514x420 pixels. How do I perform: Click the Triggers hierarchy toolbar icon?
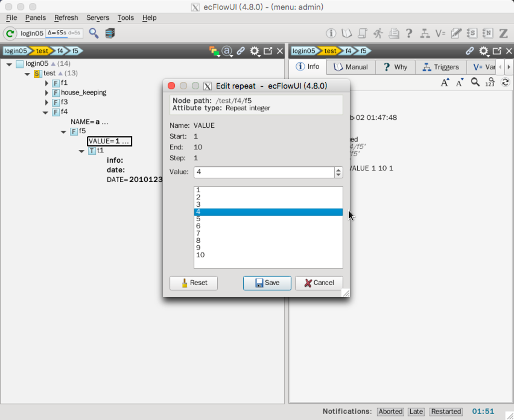click(425, 33)
